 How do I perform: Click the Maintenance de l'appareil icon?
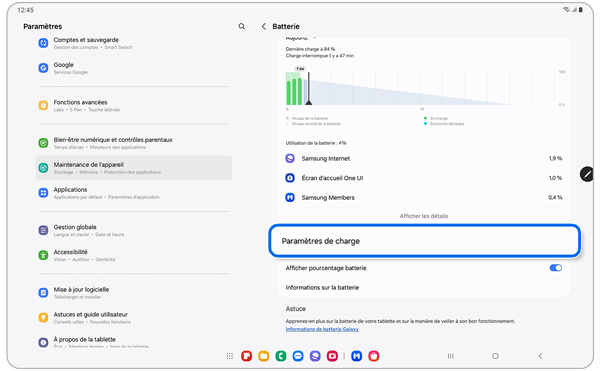point(43,168)
